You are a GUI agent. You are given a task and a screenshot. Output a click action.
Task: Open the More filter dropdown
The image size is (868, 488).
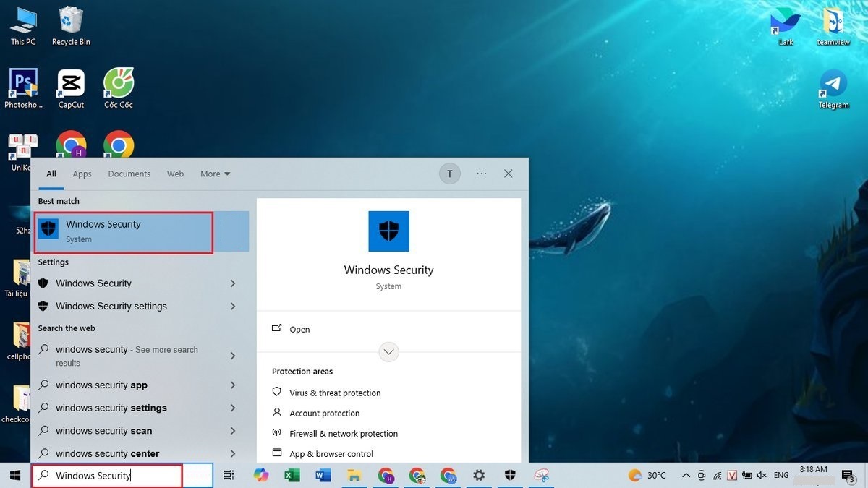pos(215,174)
